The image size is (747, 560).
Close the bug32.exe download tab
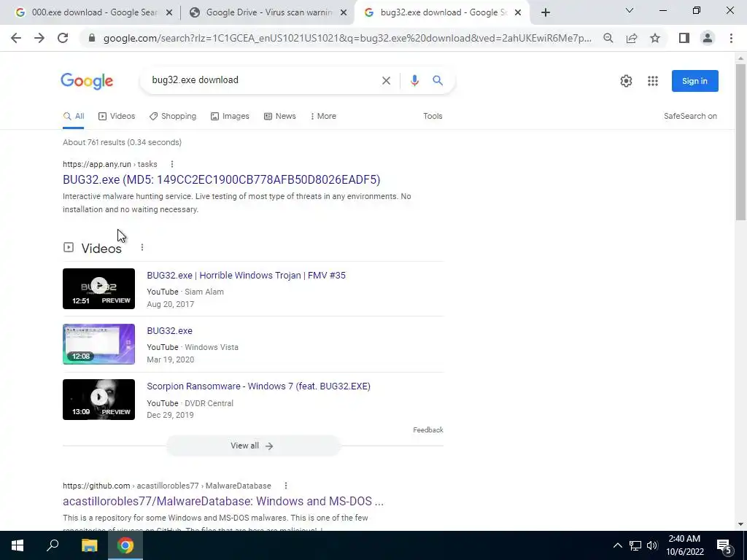[518, 12]
